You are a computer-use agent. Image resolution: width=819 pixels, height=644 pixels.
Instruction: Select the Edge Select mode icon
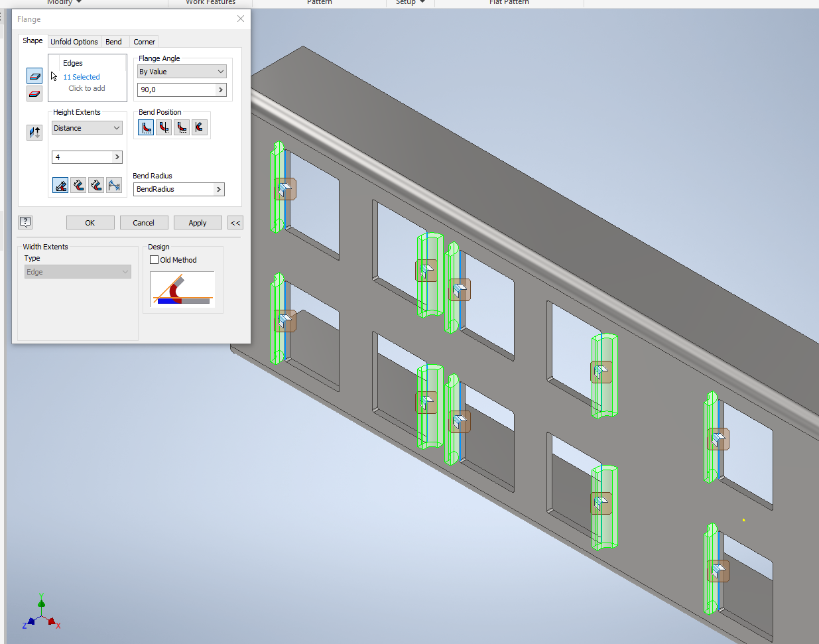pos(34,75)
